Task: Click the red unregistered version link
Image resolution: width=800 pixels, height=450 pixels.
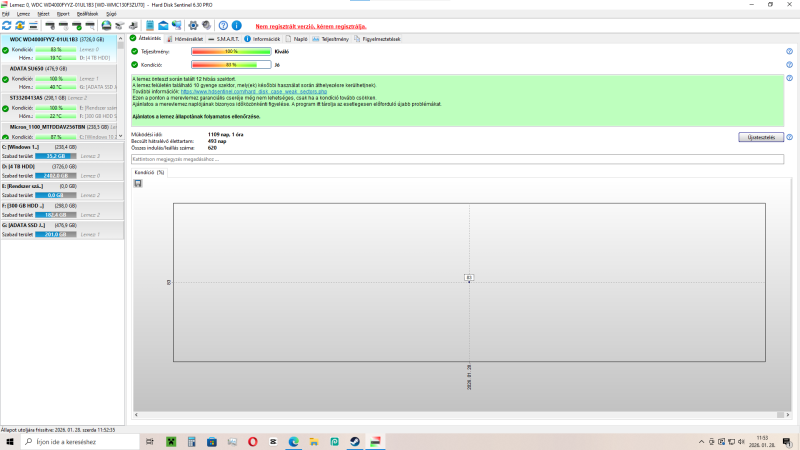Action: 311,27
